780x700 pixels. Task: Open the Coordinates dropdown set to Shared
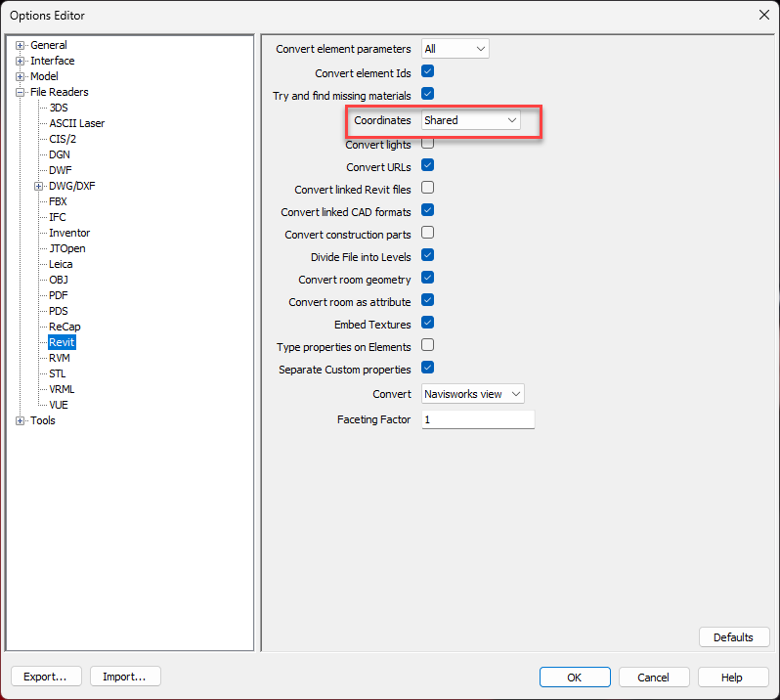[470, 120]
